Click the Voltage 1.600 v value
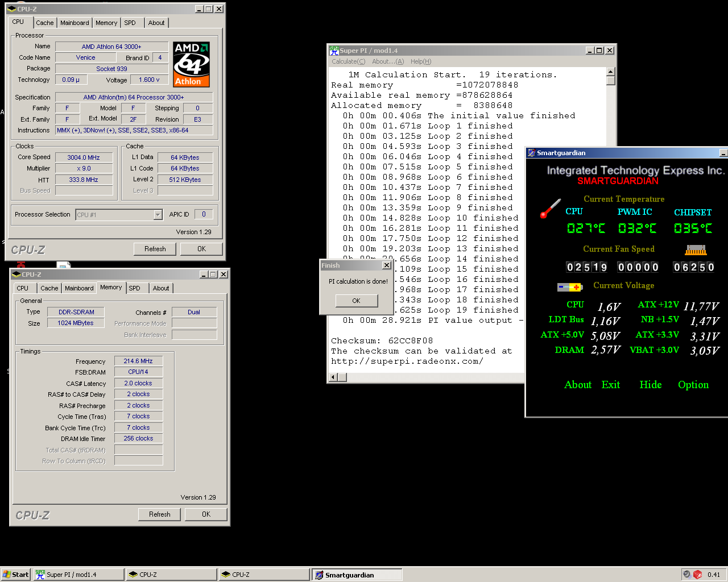 coord(150,80)
